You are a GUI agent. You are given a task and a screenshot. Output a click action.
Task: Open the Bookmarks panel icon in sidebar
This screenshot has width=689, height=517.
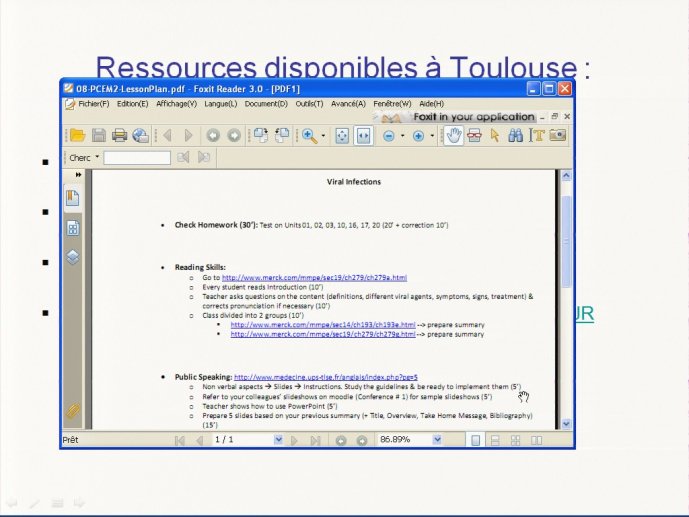click(x=73, y=198)
